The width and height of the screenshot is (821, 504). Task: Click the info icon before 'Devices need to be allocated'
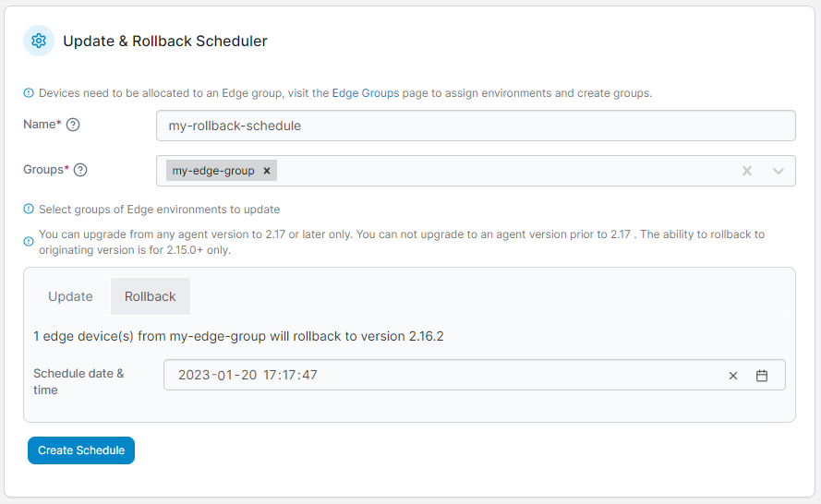29,93
